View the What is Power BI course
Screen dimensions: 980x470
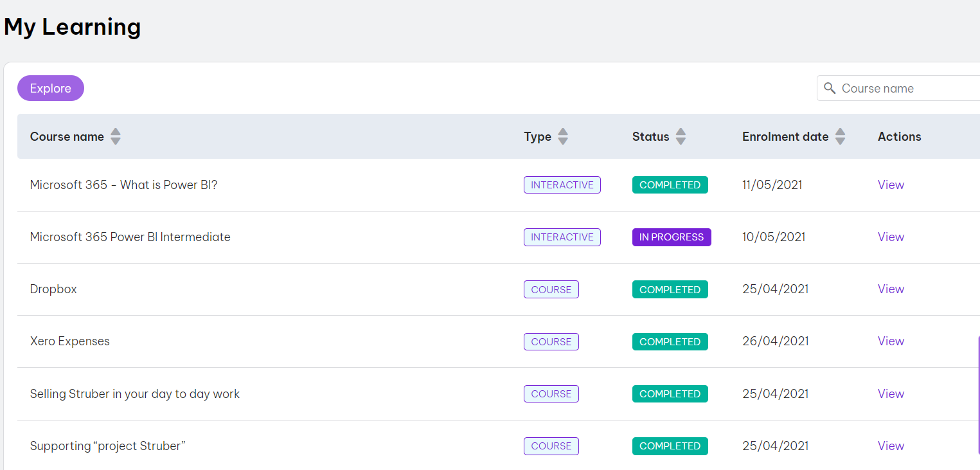coord(891,185)
